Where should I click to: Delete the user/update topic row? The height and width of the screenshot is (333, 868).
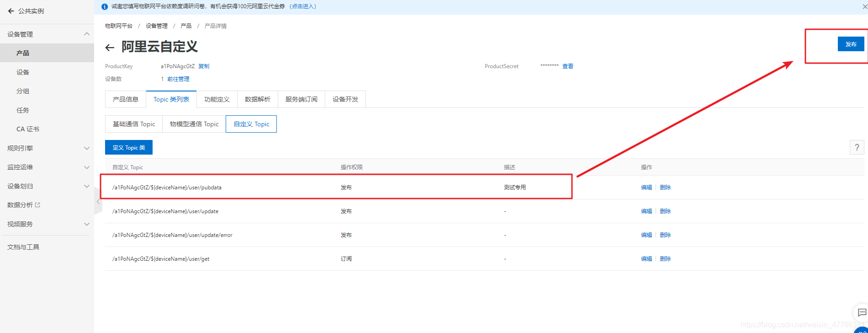point(665,211)
